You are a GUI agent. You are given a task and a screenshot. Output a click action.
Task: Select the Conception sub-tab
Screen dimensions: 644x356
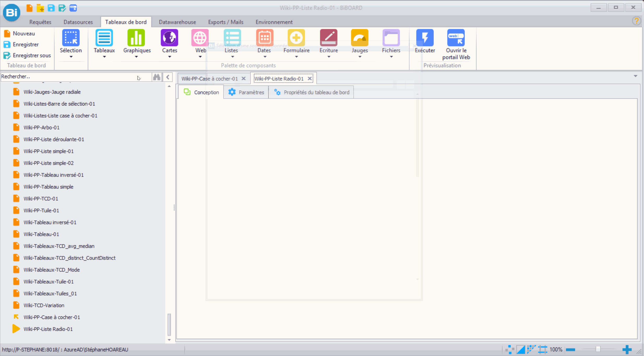pos(201,92)
